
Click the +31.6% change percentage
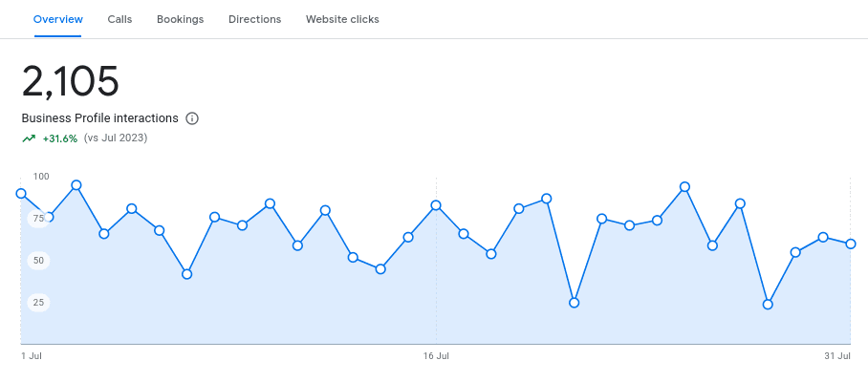[x=59, y=138]
